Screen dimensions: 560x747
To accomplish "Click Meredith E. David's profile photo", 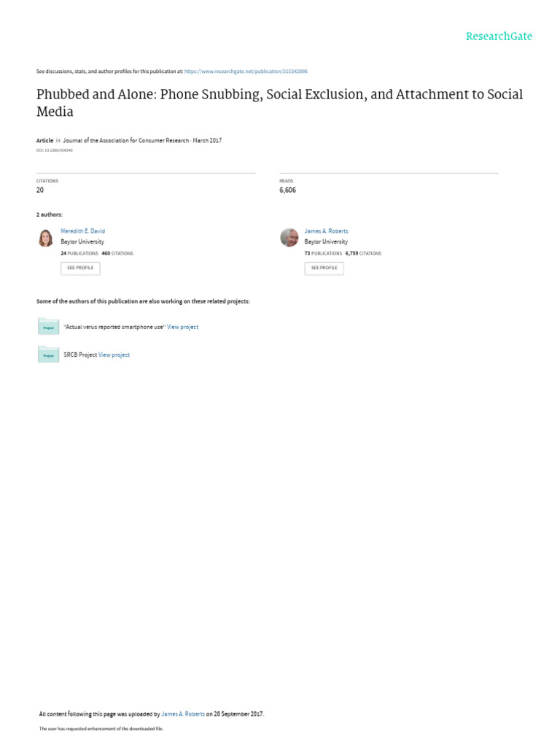I will pos(45,238).
